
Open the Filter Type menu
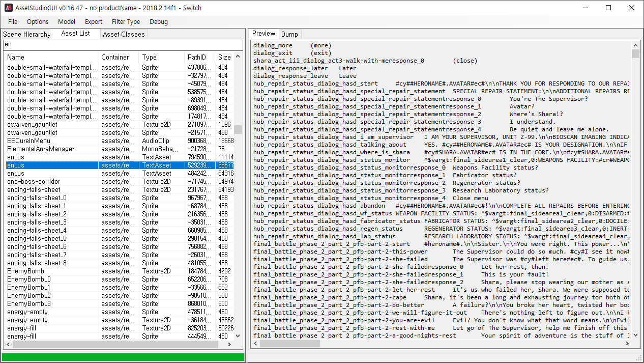point(126,21)
